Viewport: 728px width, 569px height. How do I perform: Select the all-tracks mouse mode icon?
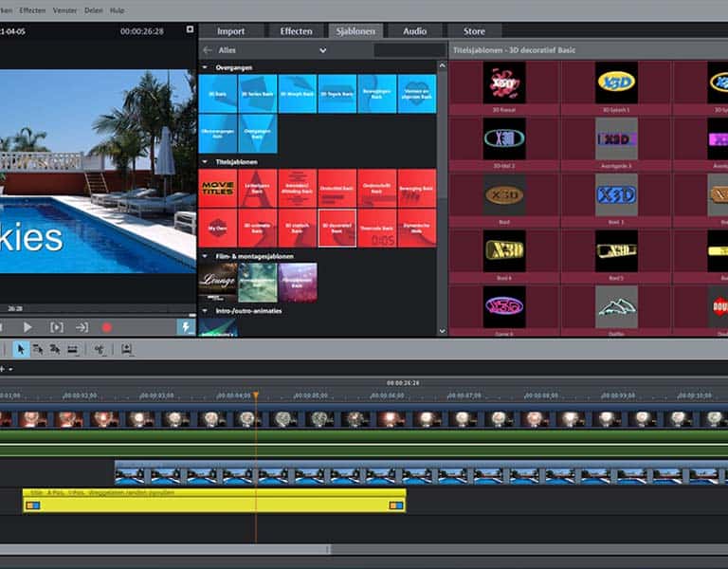(x=55, y=349)
